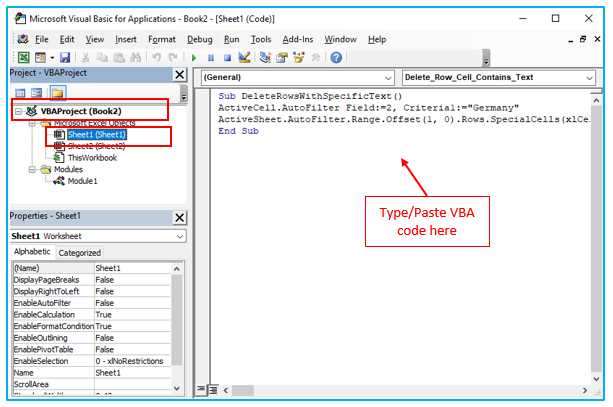This screenshot has height=407, width=613.
Task: Select ThisWorkbook in project tree
Action: tap(92, 158)
